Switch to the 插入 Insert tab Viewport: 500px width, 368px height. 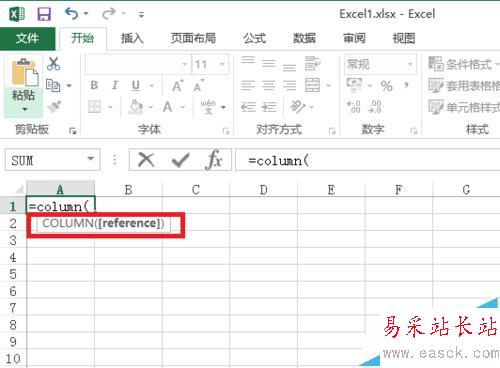[132, 38]
